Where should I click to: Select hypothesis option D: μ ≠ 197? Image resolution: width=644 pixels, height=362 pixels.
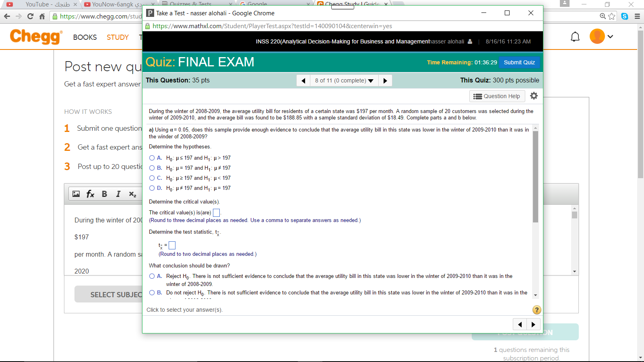click(x=152, y=188)
